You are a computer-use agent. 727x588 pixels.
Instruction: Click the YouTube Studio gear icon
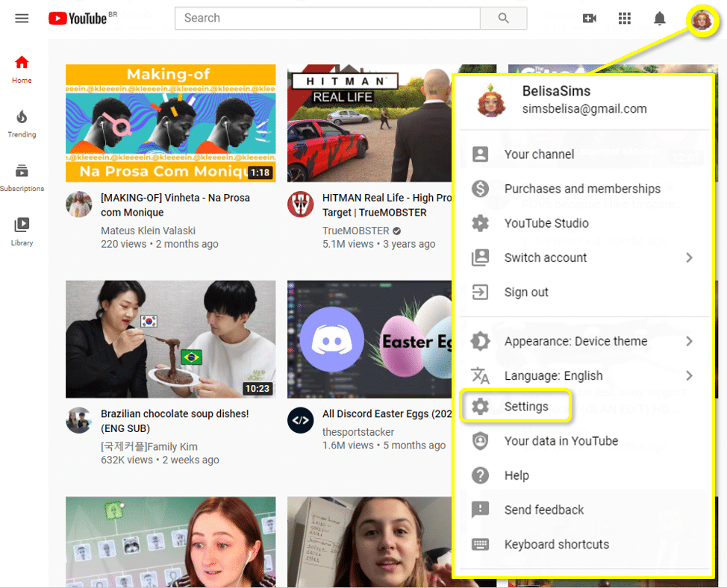pyautogui.click(x=480, y=223)
